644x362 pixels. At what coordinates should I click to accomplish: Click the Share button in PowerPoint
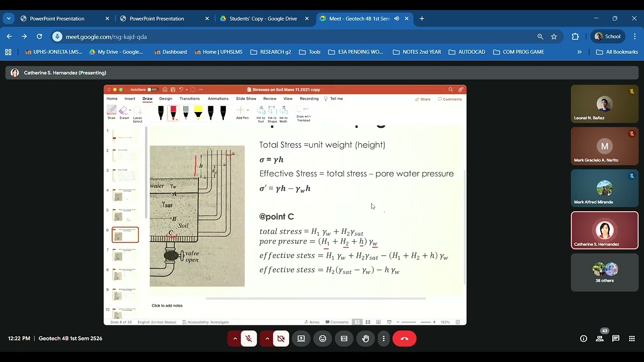[423, 99]
